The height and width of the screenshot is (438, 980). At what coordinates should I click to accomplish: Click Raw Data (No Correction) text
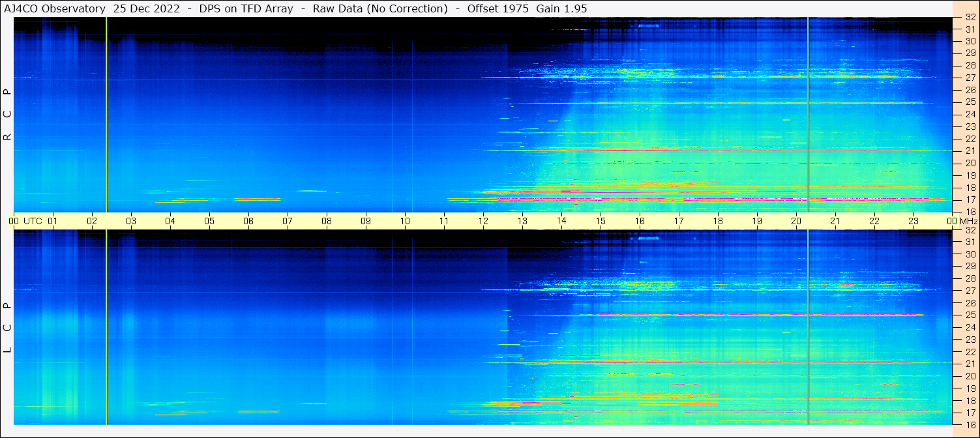coord(380,8)
